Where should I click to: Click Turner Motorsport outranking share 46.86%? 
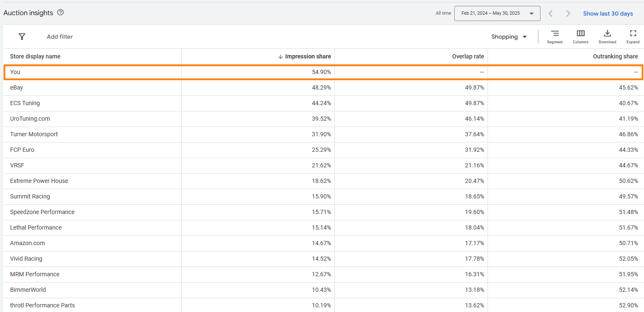(628, 134)
